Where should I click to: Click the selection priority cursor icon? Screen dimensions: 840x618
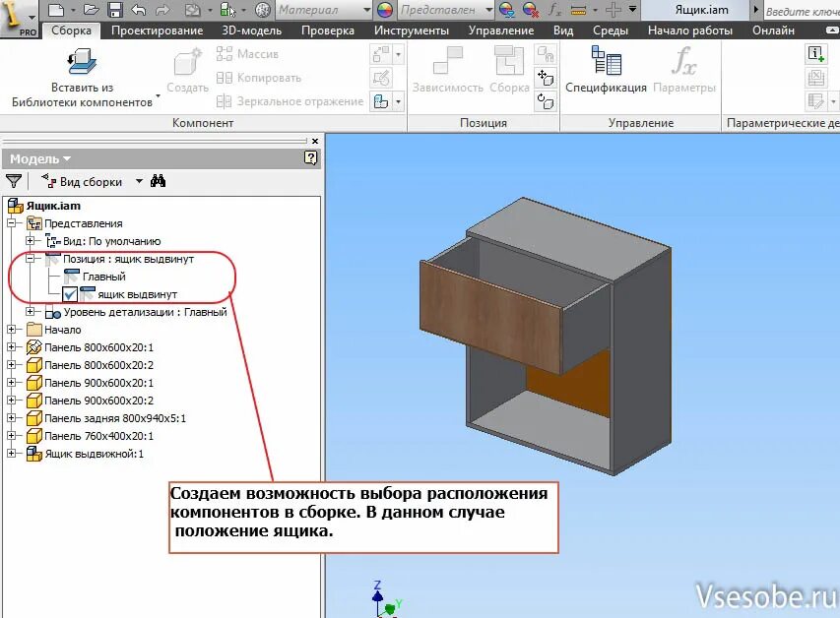point(227,10)
